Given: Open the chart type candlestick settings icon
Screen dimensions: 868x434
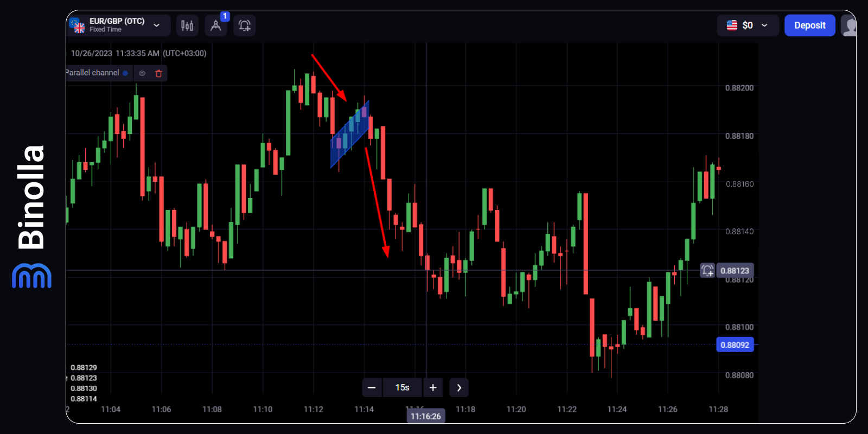Looking at the screenshot, I should click(187, 25).
